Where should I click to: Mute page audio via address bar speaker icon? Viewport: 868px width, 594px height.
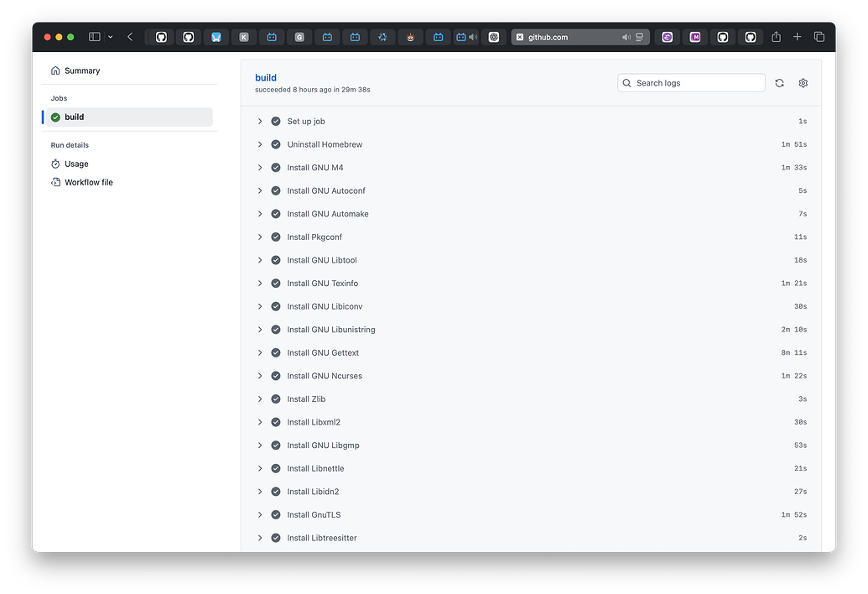626,37
